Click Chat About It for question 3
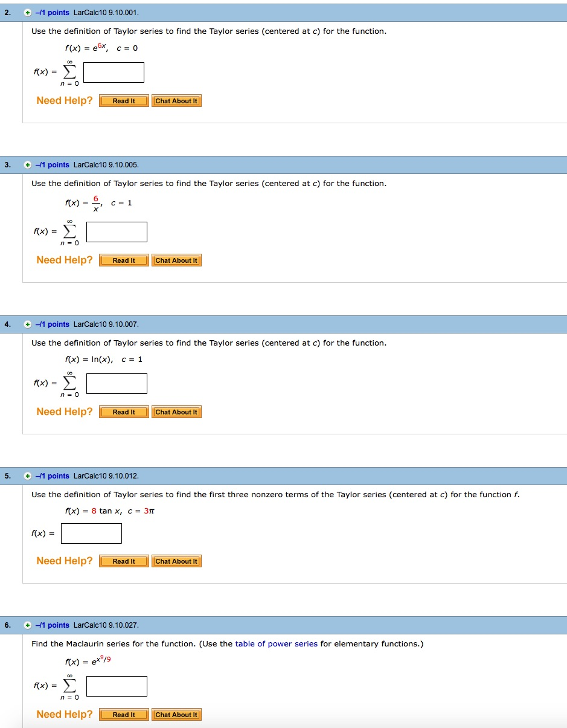567x728 pixels. click(x=176, y=260)
